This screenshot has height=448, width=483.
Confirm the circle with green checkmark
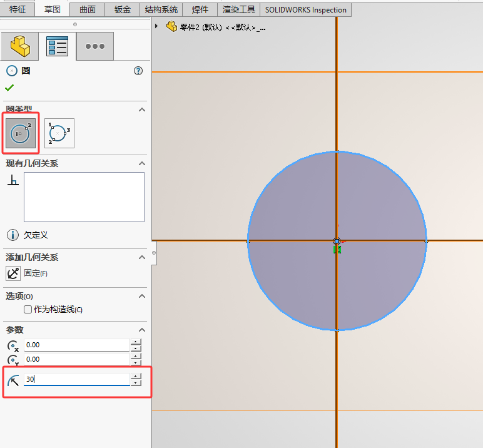[x=9, y=88]
